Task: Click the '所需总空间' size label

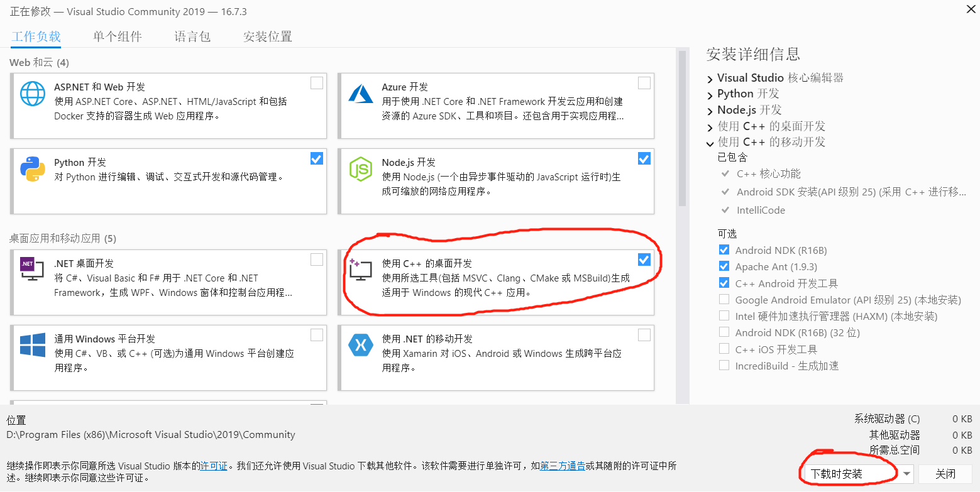Action: point(895,450)
